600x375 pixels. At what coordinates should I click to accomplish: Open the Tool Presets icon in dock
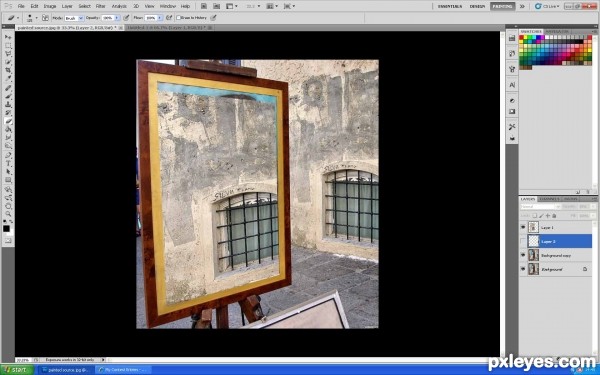[x=512, y=127]
